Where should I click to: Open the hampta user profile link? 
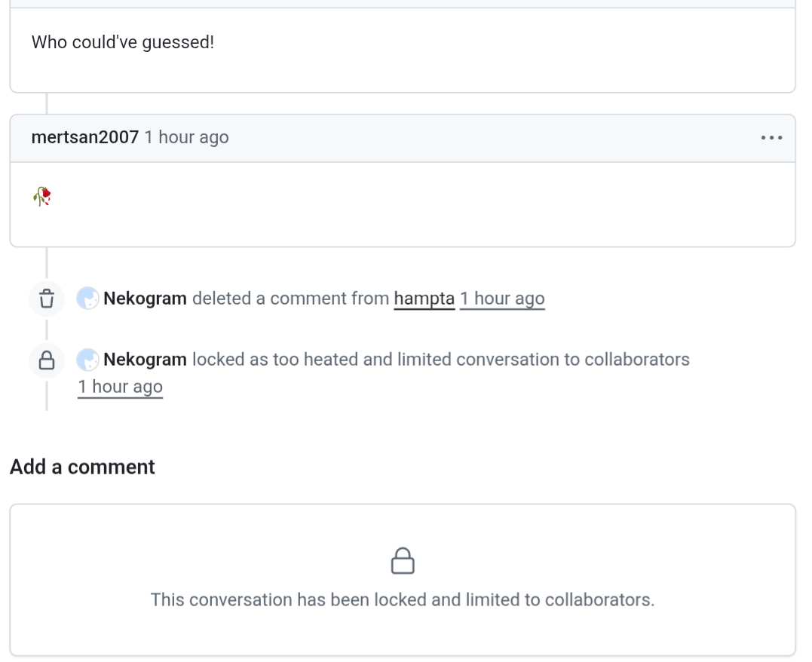(424, 299)
